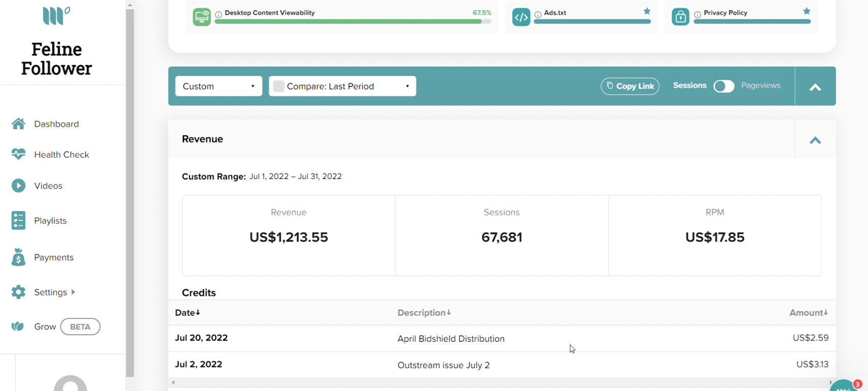868x391 pixels.
Task: Open Health Check page
Action: [61, 155]
